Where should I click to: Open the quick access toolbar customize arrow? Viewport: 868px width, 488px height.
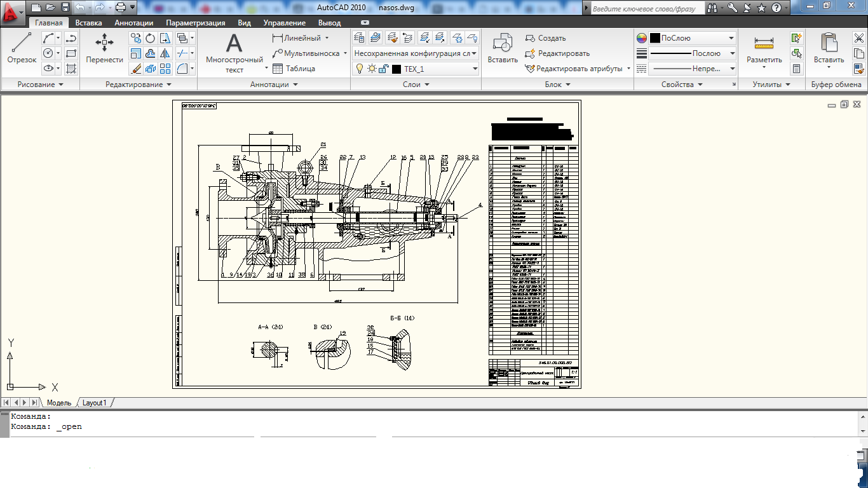pyautogui.click(x=132, y=8)
